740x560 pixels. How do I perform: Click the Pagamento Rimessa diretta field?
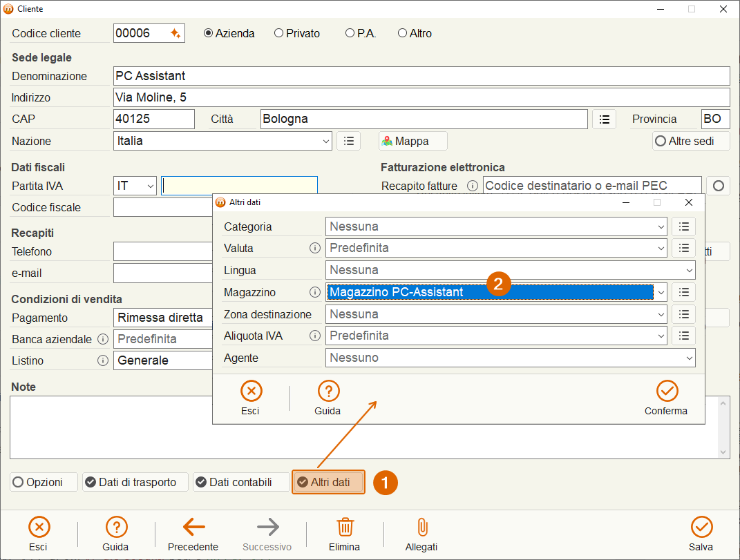[163, 318]
